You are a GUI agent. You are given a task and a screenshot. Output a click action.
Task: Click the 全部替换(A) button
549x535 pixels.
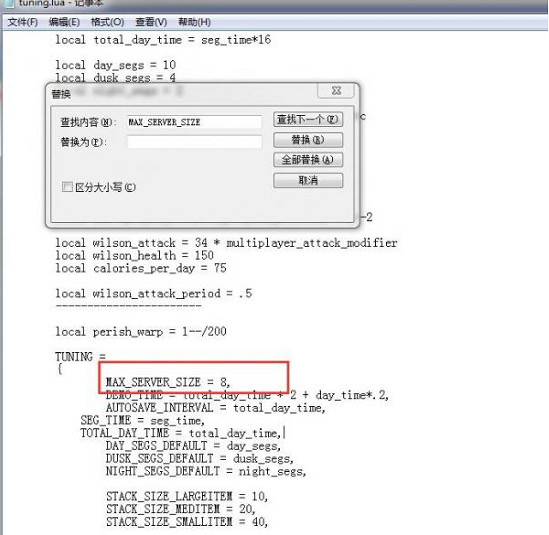(x=308, y=160)
